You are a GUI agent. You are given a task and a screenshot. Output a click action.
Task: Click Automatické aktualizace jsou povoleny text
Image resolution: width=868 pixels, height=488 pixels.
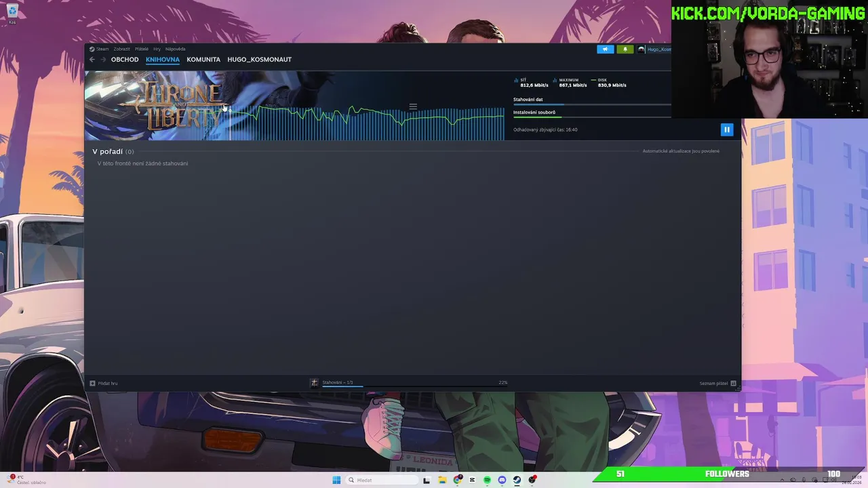tap(681, 151)
